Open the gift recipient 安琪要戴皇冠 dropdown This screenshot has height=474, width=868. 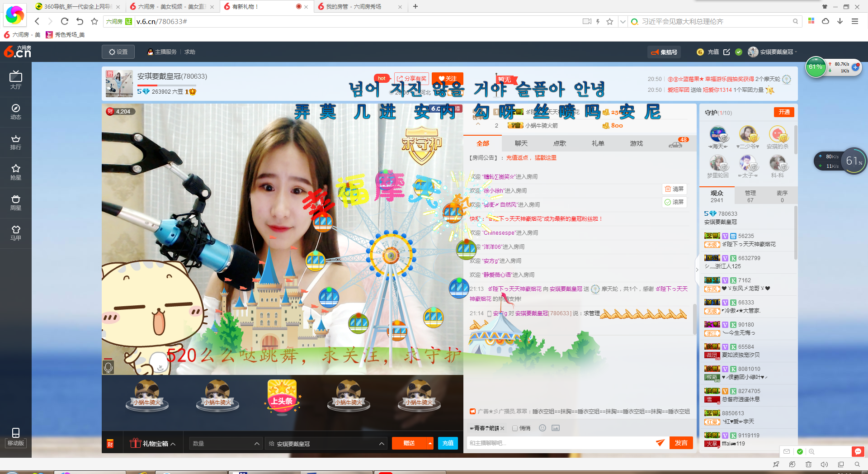[326, 444]
